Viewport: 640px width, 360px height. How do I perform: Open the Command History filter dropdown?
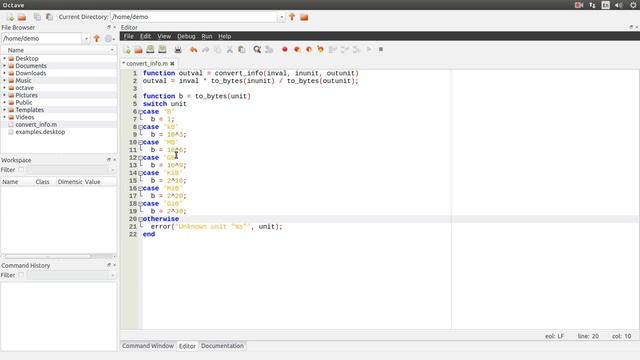[x=112, y=276]
